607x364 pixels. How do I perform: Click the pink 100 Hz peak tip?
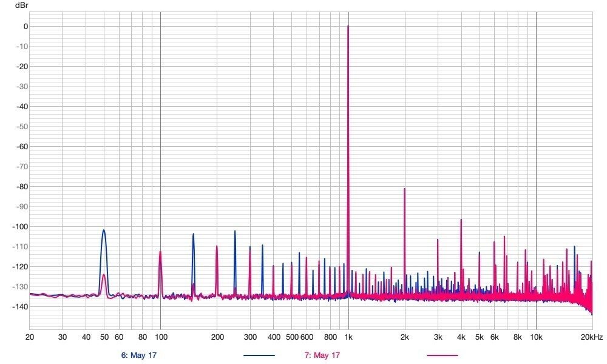point(160,252)
